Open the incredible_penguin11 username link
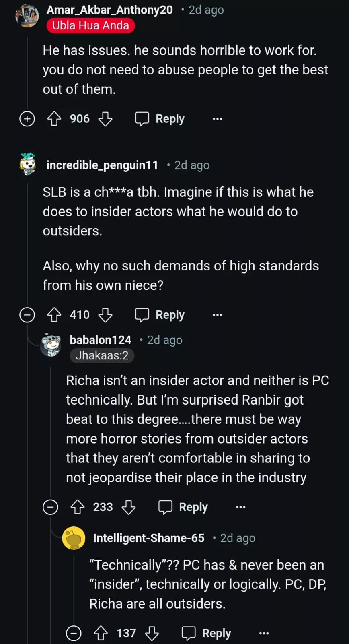Screen dimensions: 349x644 102,165
